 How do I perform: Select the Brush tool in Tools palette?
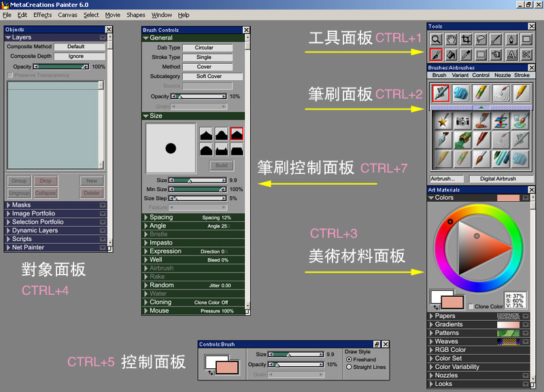click(x=436, y=54)
